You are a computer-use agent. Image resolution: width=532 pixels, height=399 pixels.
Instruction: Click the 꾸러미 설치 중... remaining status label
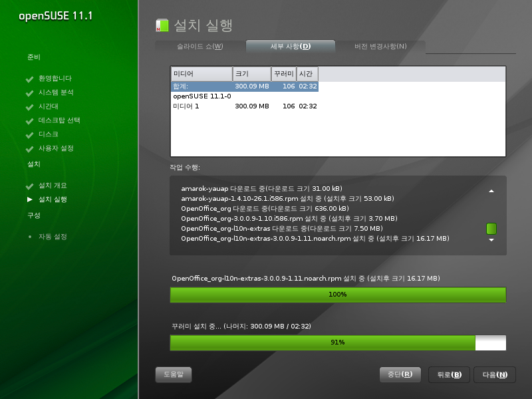tap(241, 327)
